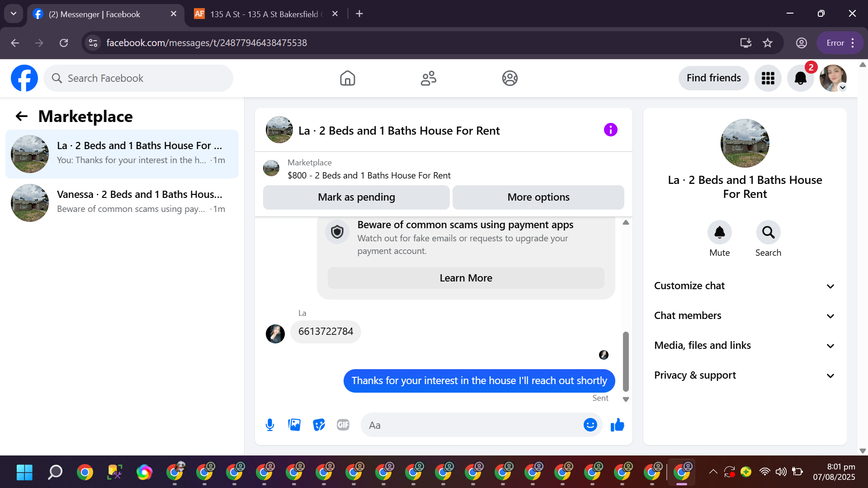Open the clock and date in taskbar
Screen dimensions: 868x488
[x=834, y=472]
